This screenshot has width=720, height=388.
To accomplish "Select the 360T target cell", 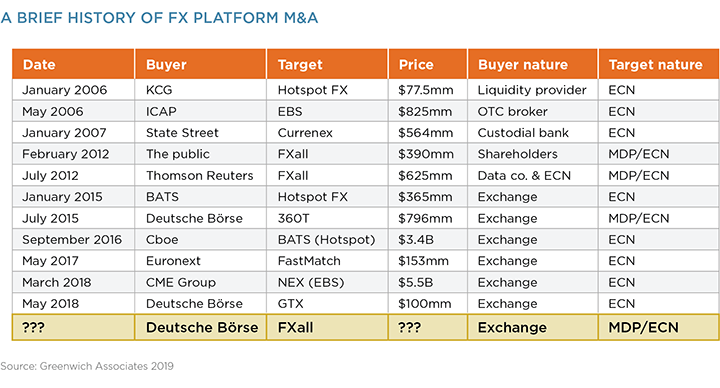I will pos(327,218).
